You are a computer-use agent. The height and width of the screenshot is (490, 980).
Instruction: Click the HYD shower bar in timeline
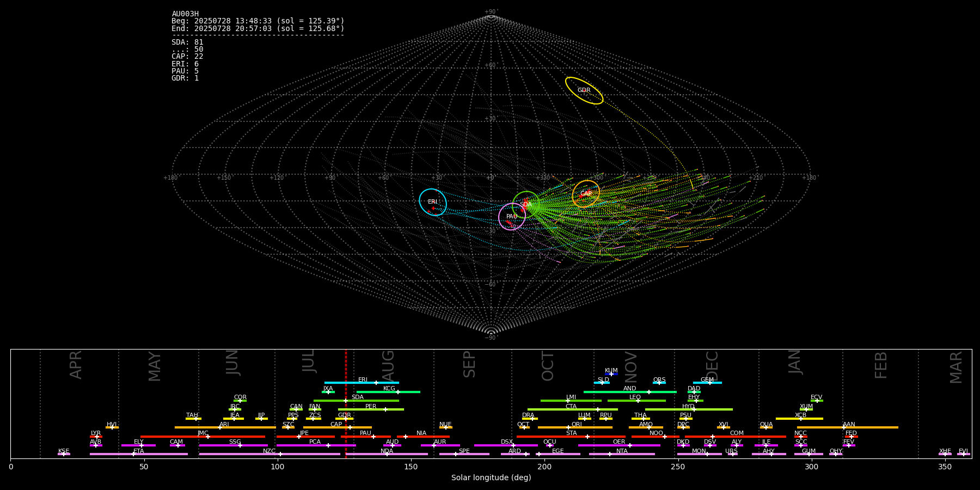pyautogui.click(x=689, y=409)
